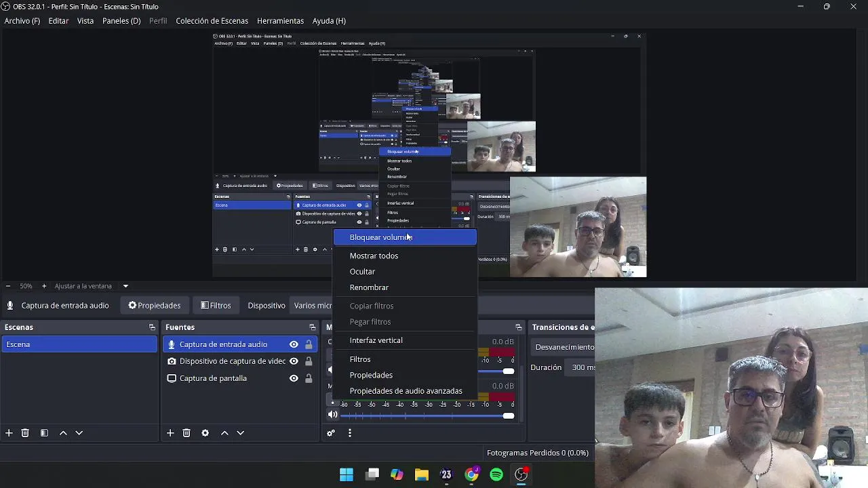Open the 23 app icon in taskbar
The image size is (868, 488).
pyautogui.click(x=446, y=474)
